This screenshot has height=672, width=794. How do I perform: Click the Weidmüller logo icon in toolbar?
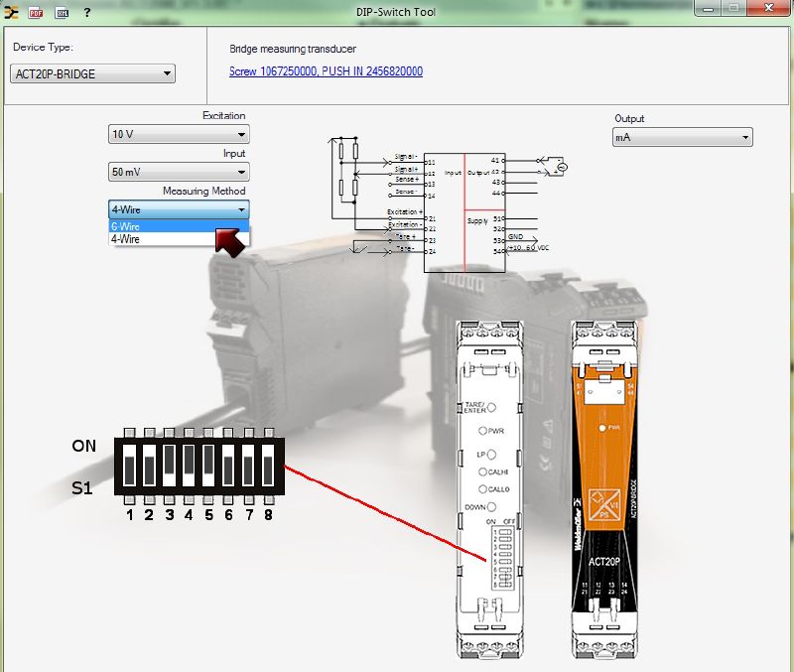[12, 13]
